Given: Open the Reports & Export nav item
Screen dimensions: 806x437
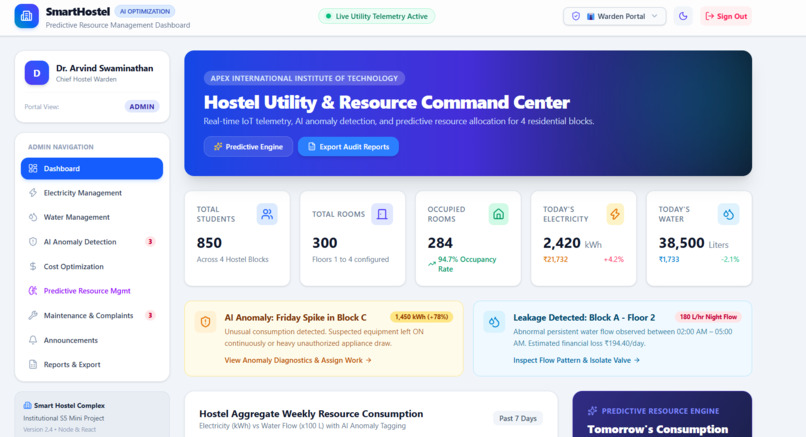Looking at the screenshot, I should pos(92,365).
